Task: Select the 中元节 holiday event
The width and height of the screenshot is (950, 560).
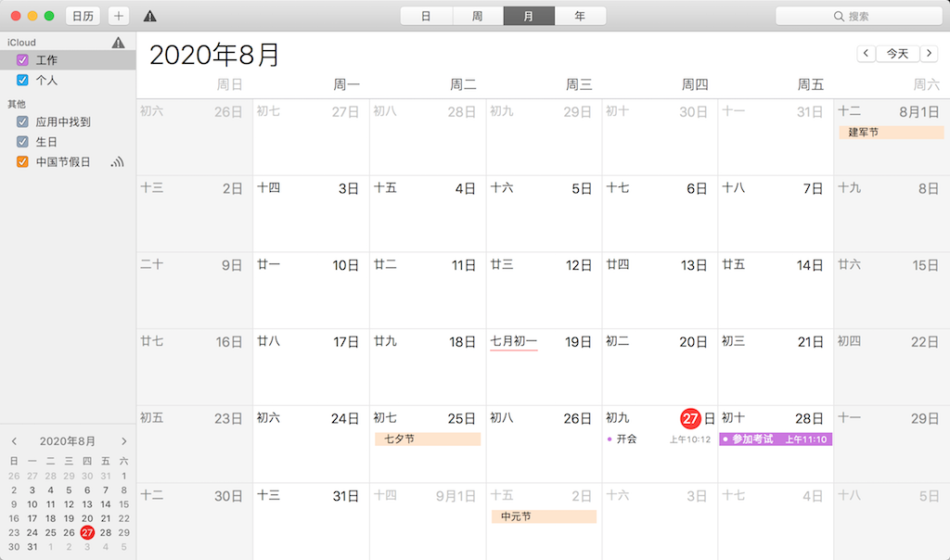Action: (544, 516)
